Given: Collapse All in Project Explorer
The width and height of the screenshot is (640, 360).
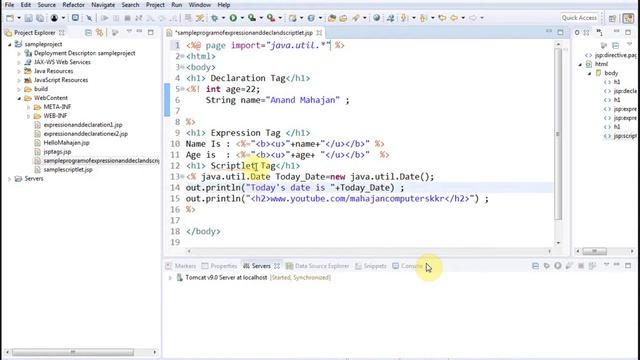Looking at the screenshot, I should 88,32.
